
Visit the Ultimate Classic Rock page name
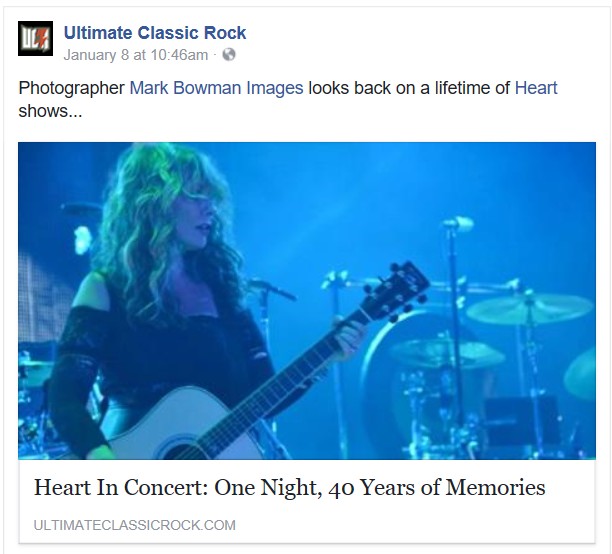click(x=155, y=33)
